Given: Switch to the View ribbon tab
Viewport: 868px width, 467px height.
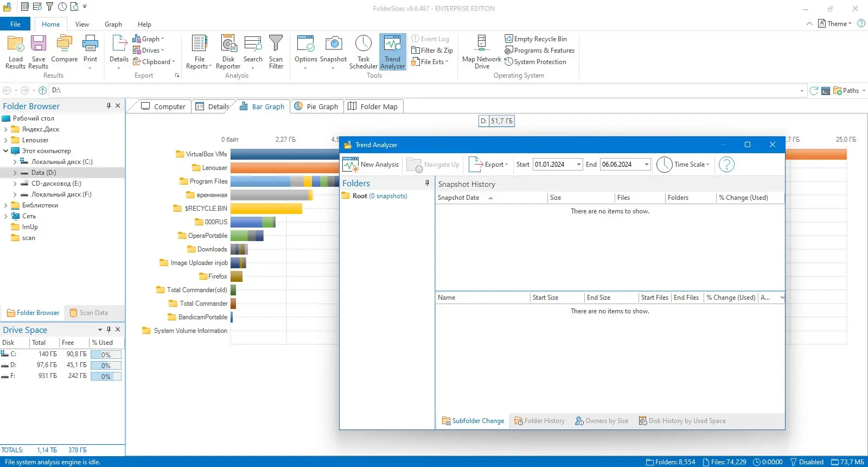Looking at the screenshot, I should [x=82, y=24].
